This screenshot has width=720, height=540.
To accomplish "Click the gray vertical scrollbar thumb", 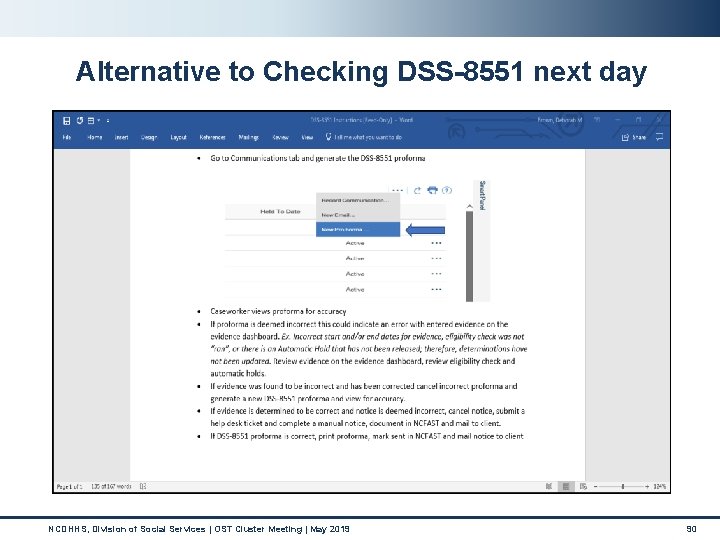I will (x=469, y=256).
